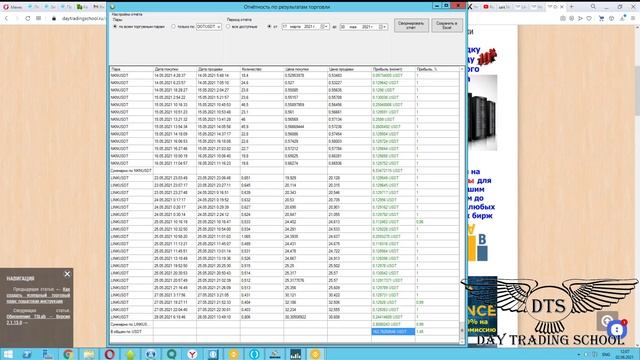Open the trading pair combo box
Viewport: 640px width, 360px height.
click(209, 27)
